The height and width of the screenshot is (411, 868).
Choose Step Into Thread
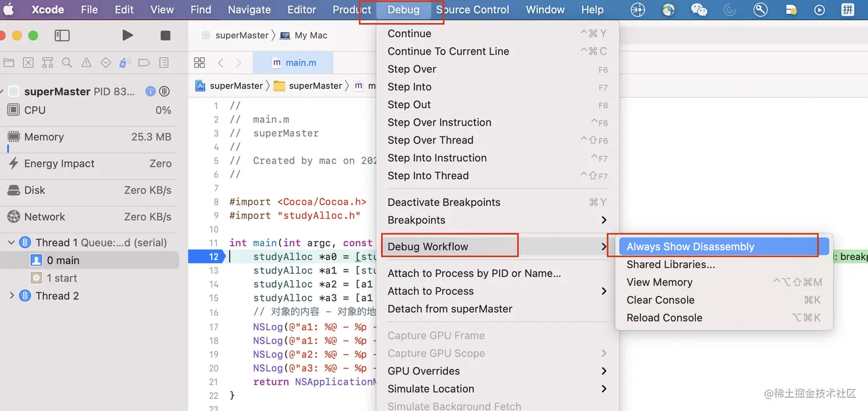(497, 176)
